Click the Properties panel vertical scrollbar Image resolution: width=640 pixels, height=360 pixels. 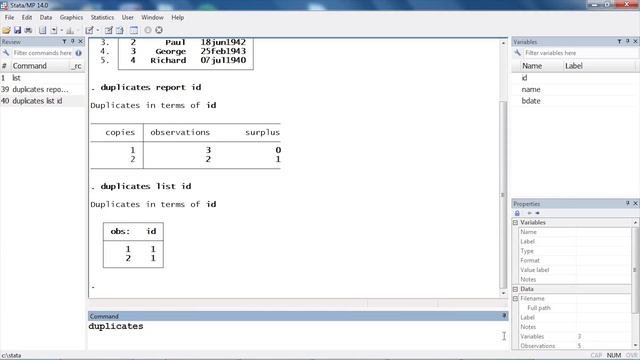coord(635,269)
